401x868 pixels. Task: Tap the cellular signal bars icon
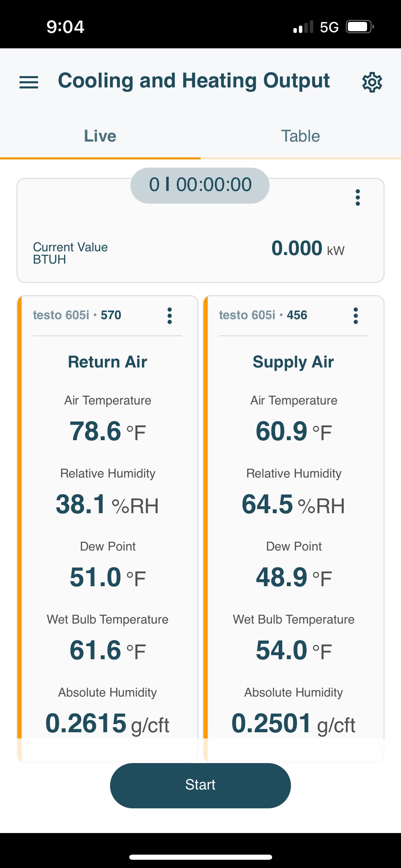pyautogui.click(x=303, y=27)
